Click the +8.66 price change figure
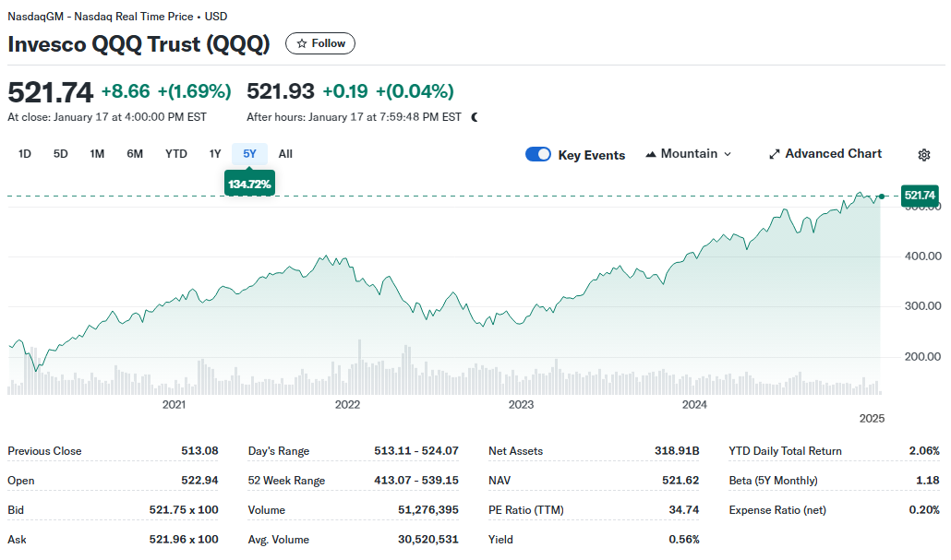 (126, 91)
